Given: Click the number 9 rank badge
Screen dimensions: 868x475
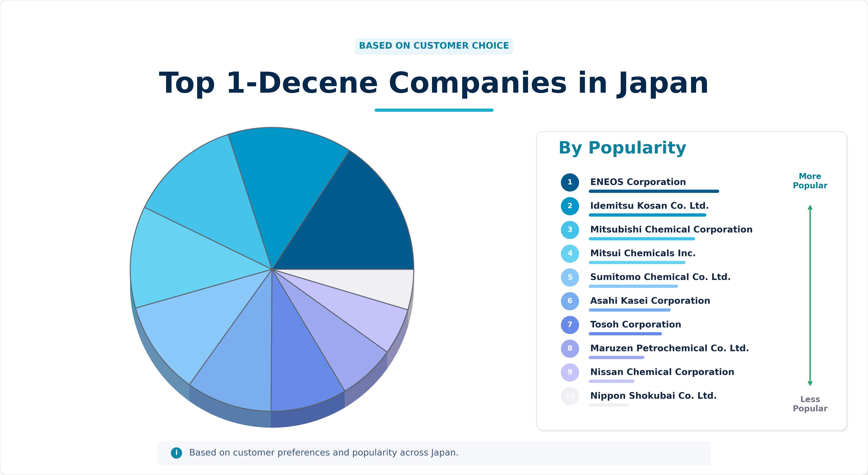Looking at the screenshot, I should 570,372.
